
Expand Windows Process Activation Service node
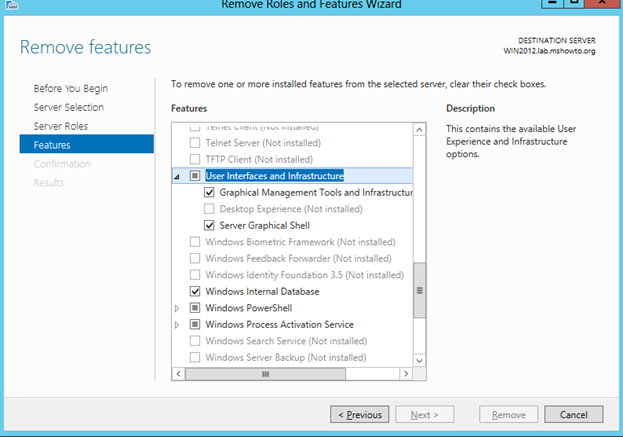pyautogui.click(x=179, y=324)
